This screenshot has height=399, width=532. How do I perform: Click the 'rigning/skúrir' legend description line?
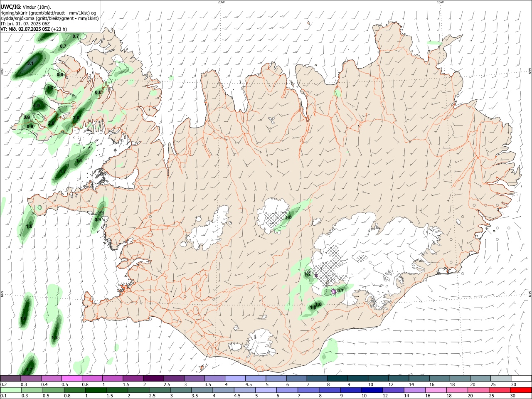point(49,13)
